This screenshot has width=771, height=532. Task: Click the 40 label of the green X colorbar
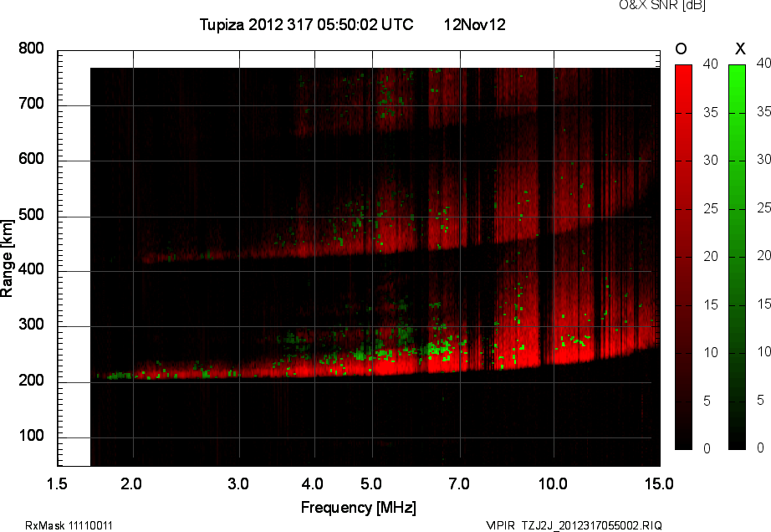click(763, 62)
